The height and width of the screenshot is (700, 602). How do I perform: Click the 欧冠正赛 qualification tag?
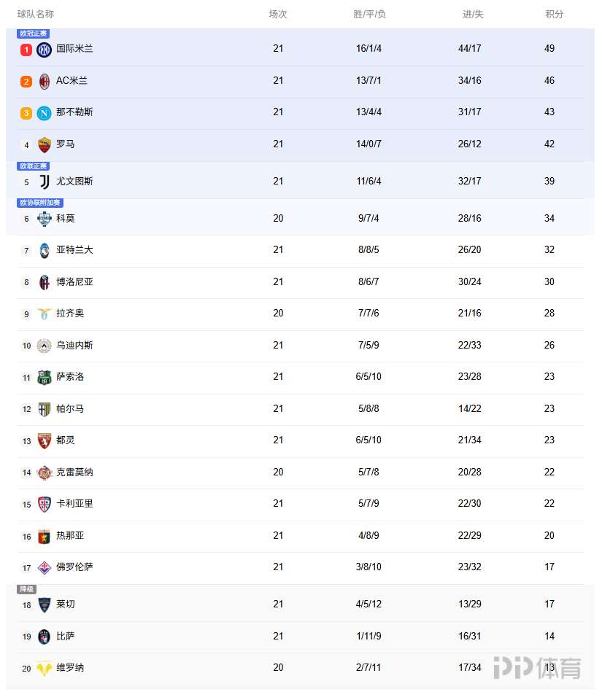coord(33,34)
